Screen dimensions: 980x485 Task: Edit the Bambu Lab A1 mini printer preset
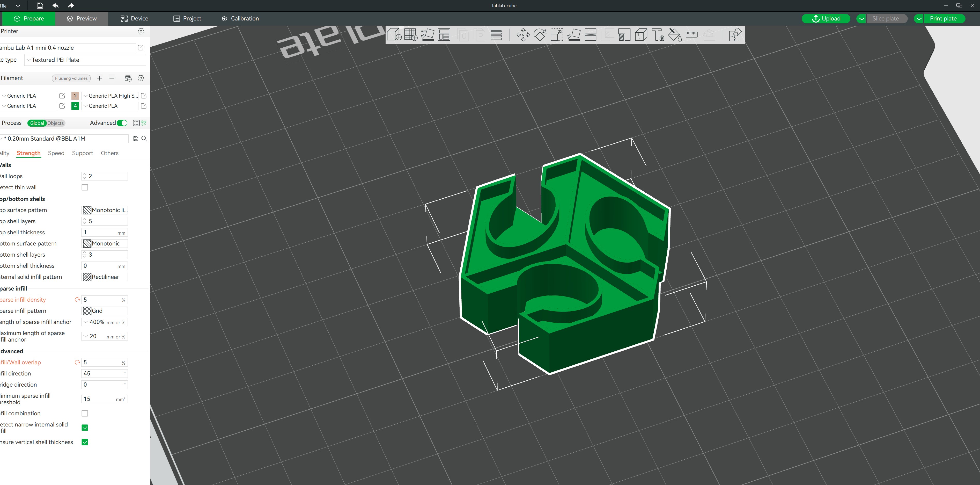[x=140, y=48]
